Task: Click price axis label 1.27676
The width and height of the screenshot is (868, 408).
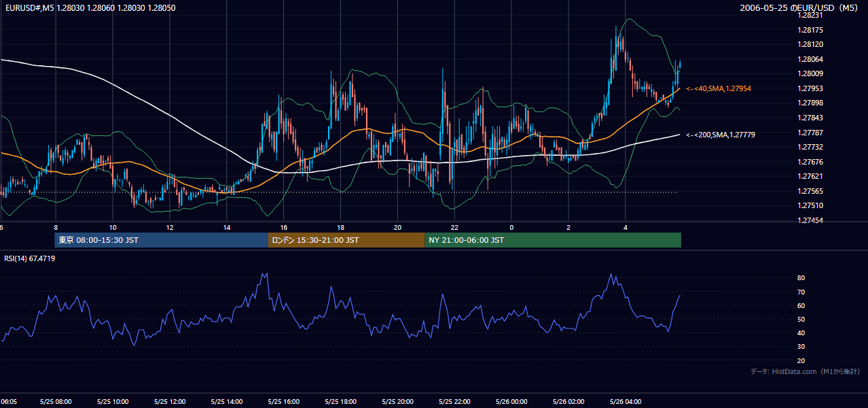Action: tap(810, 162)
